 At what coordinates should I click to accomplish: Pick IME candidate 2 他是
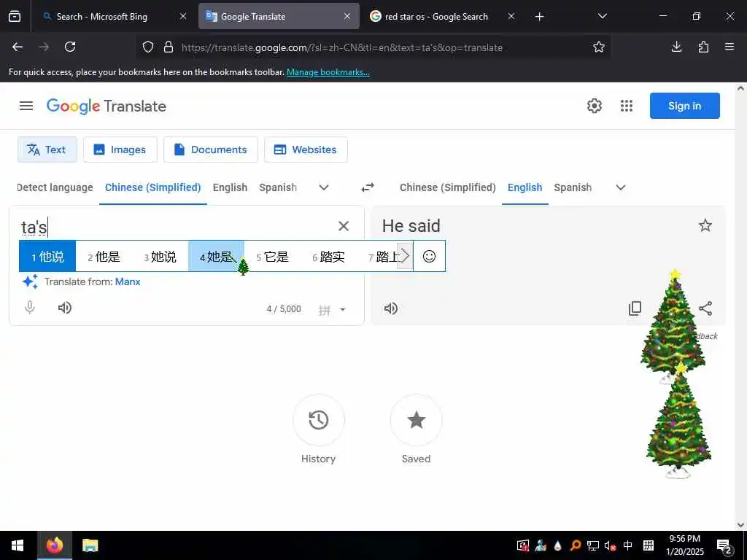click(x=104, y=256)
